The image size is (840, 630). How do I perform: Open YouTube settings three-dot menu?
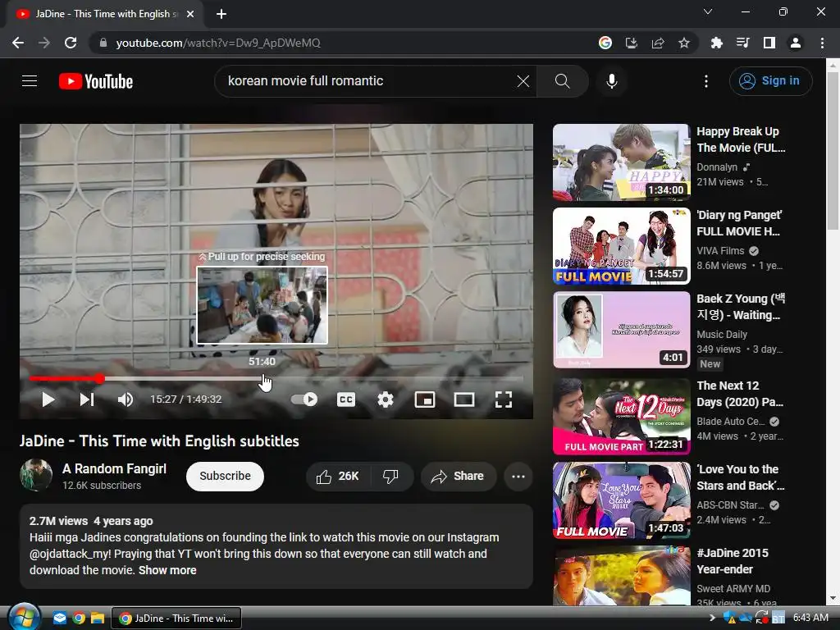706,81
